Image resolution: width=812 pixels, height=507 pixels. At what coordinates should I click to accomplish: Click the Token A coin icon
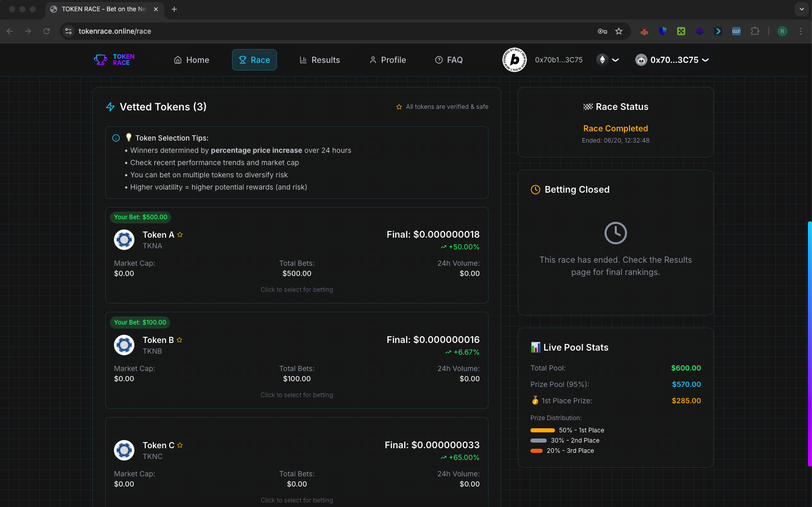(x=124, y=240)
